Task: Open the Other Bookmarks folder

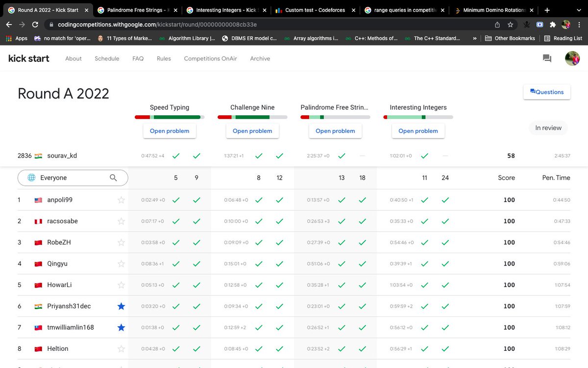Action: tap(510, 38)
